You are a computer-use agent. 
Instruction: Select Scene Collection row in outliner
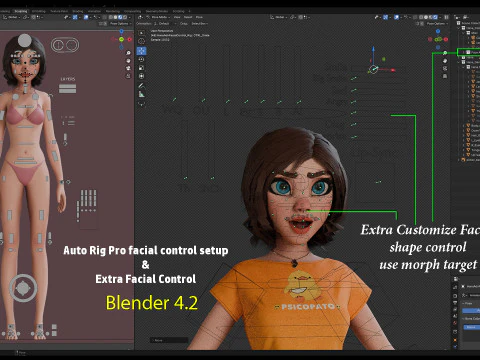[469, 23]
